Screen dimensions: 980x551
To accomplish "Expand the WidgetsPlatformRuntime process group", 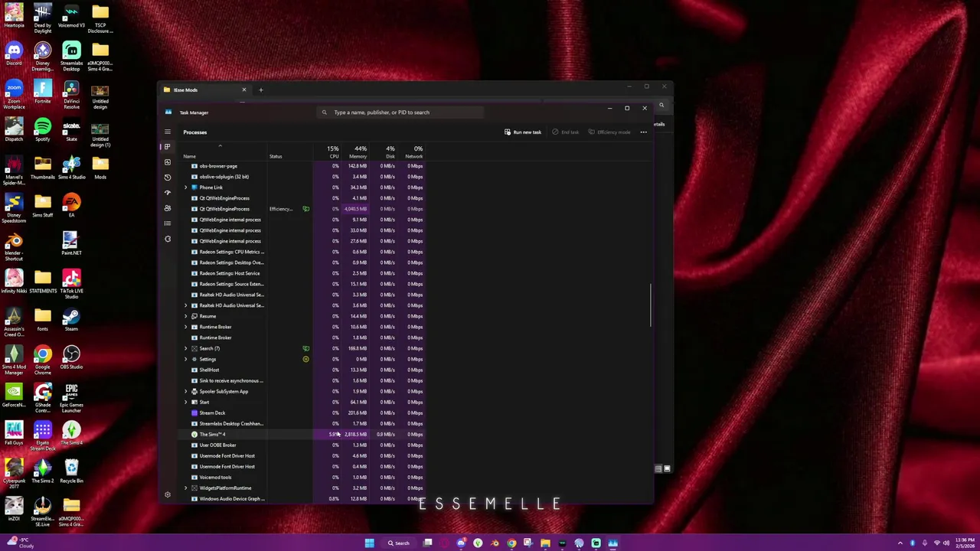I will pos(185,487).
